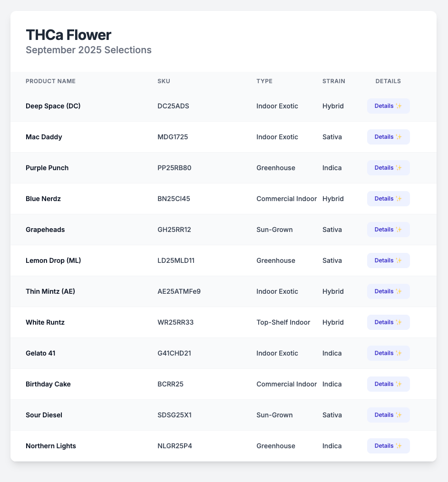The width and height of the screenshot is (448, 482).
Task: Open Details for Gelato 41
Action: coord(388,353)
